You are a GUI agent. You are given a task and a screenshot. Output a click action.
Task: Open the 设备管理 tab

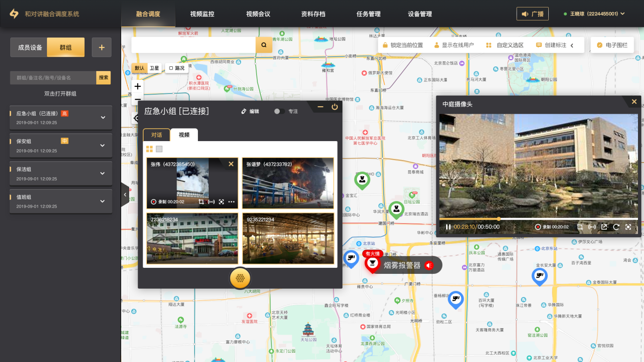coord(420,14)
